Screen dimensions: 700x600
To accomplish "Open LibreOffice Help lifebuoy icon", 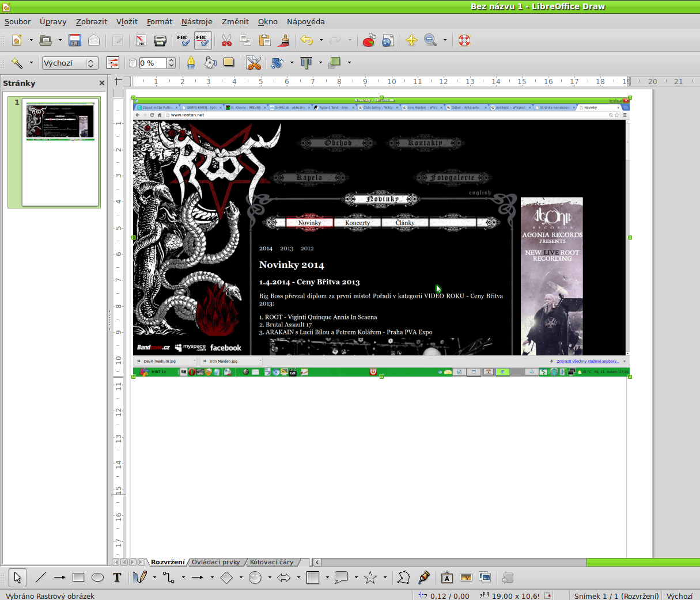I will 464,40.
